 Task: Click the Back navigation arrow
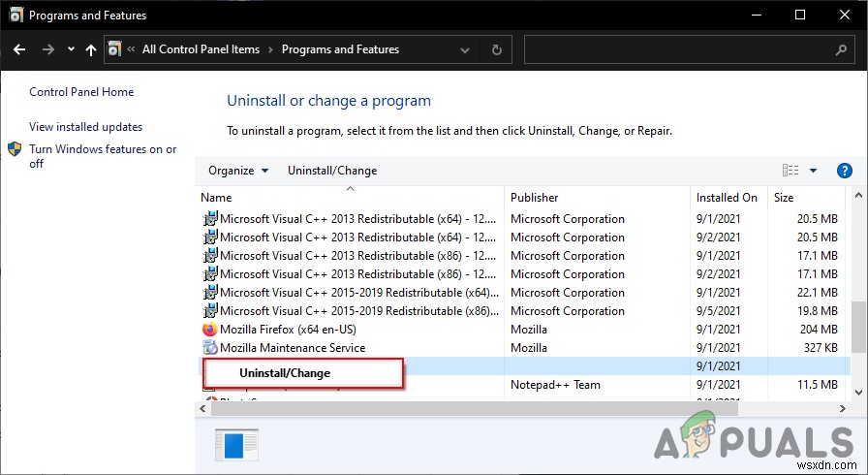pyautogui.click(x=20, y=49)
